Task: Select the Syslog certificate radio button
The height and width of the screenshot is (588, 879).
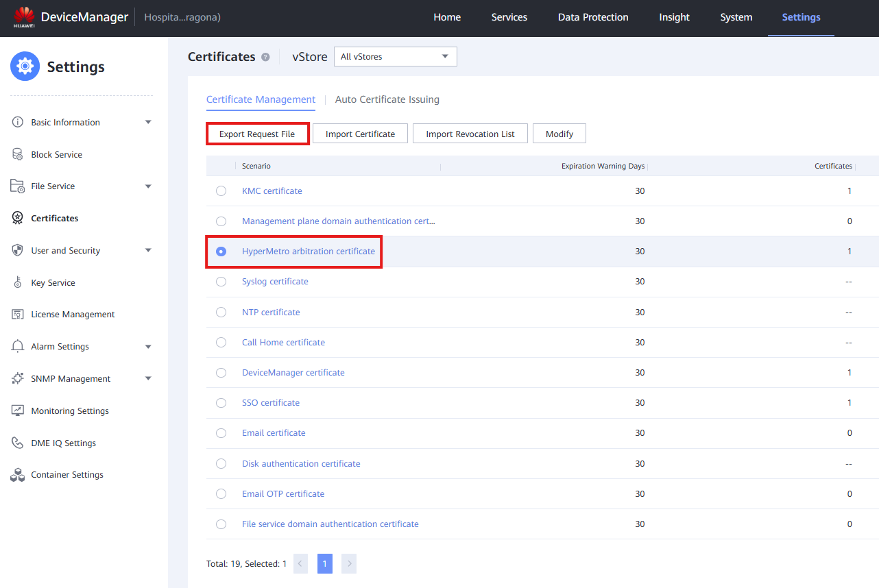Action: coord(221,282)
